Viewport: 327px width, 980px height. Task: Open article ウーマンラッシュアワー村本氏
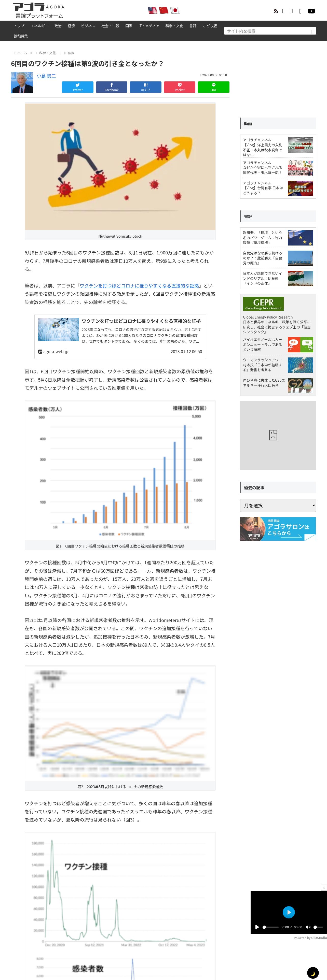tap(278, 365)
